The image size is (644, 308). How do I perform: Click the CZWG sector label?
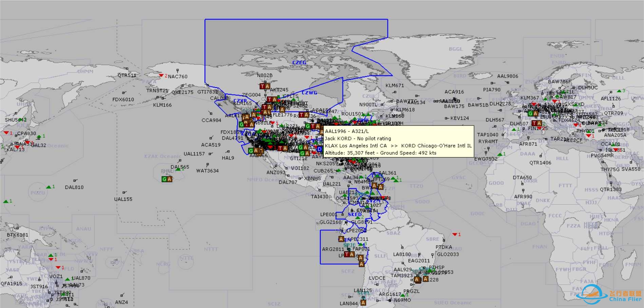(x=309, y=93)
